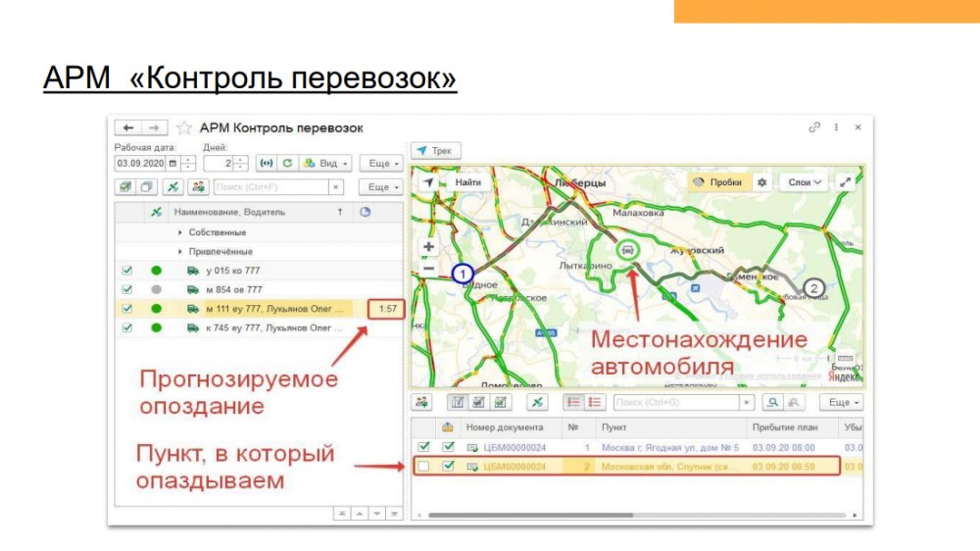
Task: Toggle checkbox for vehicle м 854 ое 777
Action: [126, 289]
